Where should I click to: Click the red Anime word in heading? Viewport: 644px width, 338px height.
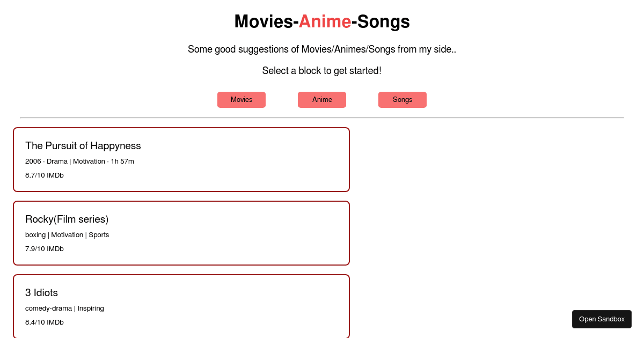tap(325, 22)
